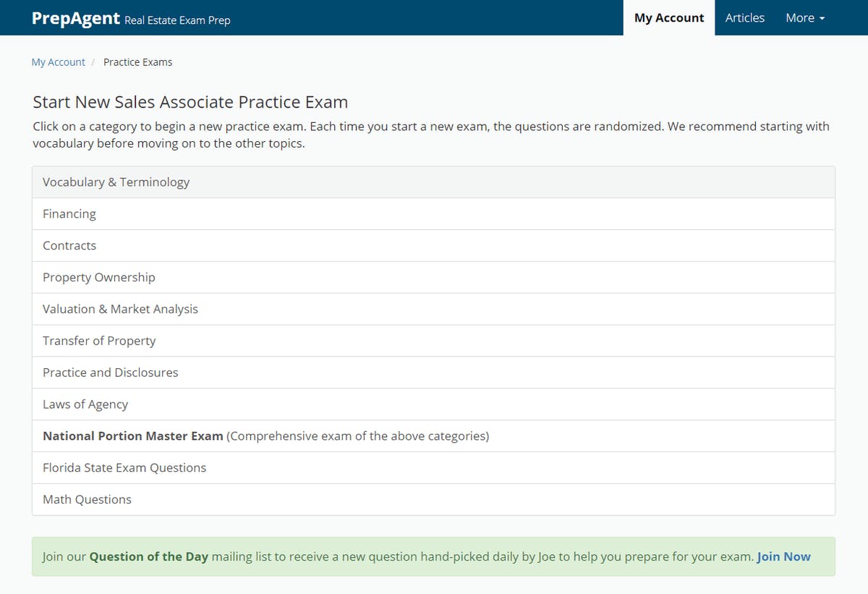Launch the Practice and Disclosures exam
Viewport: 868px width, 594px height.
pos(110,373)
